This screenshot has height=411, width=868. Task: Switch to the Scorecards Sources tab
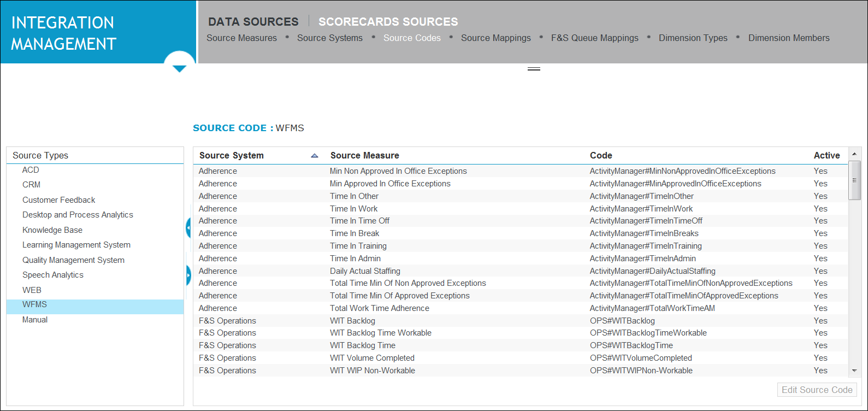click(388, 22)
